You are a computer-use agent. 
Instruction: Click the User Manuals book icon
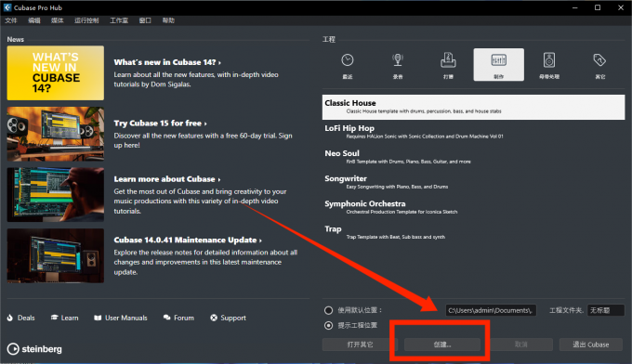point(98,318)
